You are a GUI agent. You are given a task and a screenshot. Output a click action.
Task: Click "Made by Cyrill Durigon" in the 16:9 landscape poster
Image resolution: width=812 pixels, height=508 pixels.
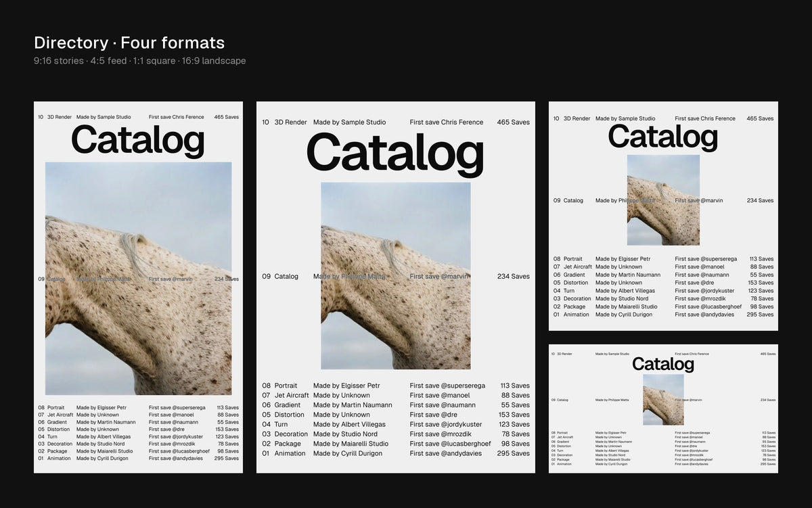(611, 464)
